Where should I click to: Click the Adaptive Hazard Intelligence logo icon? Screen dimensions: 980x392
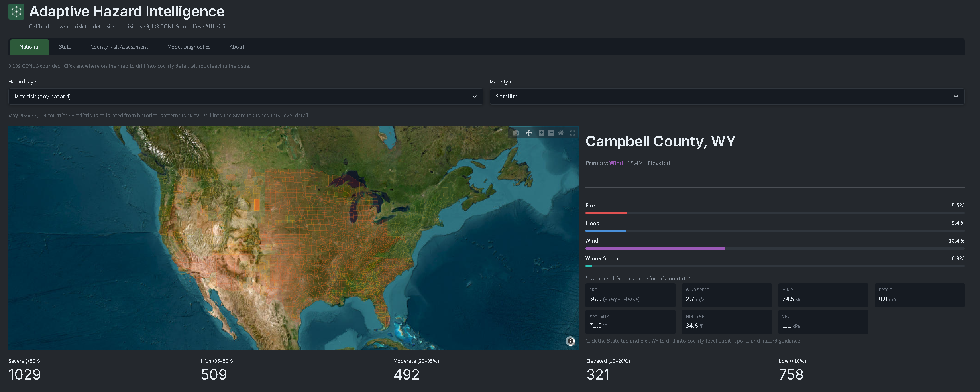click(16, 12)
